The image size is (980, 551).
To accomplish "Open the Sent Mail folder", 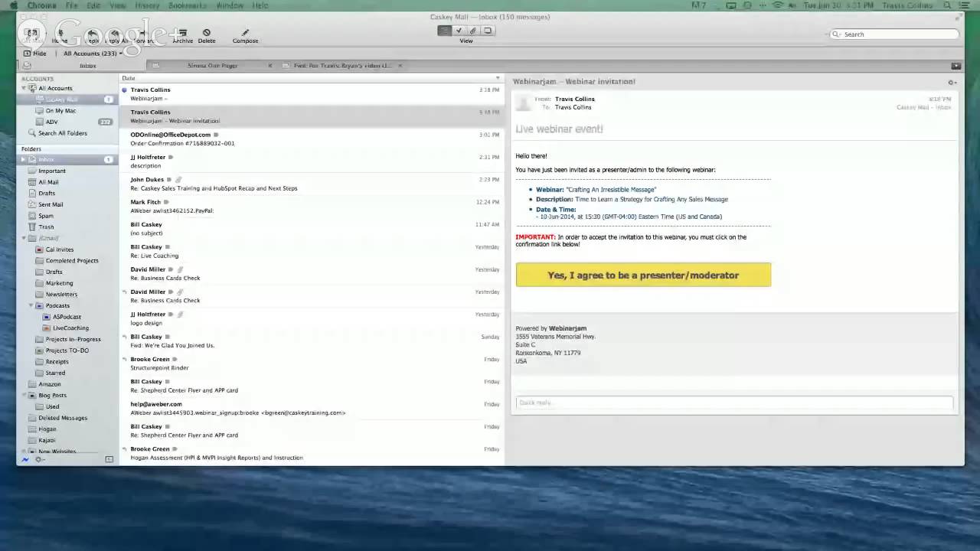I will tap(51, 204).
